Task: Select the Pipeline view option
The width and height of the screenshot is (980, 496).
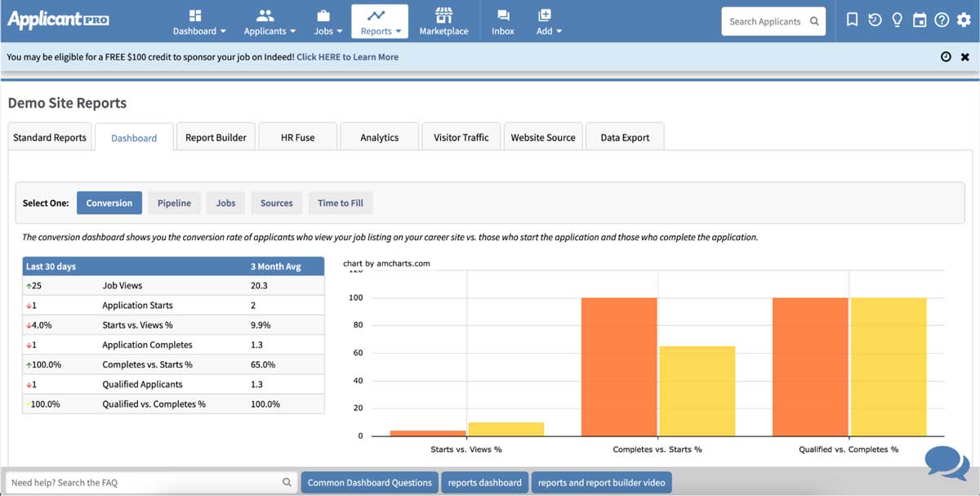Action: pos(173,203)
